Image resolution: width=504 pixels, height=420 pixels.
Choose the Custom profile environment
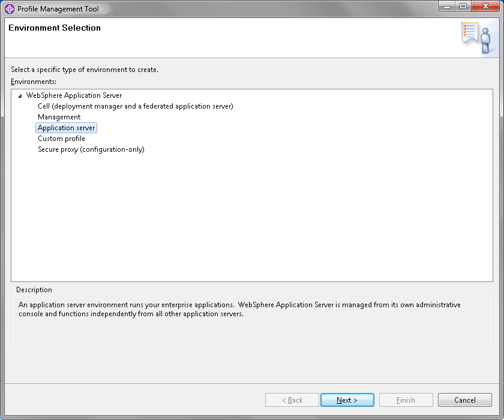(x=61, y=139)
